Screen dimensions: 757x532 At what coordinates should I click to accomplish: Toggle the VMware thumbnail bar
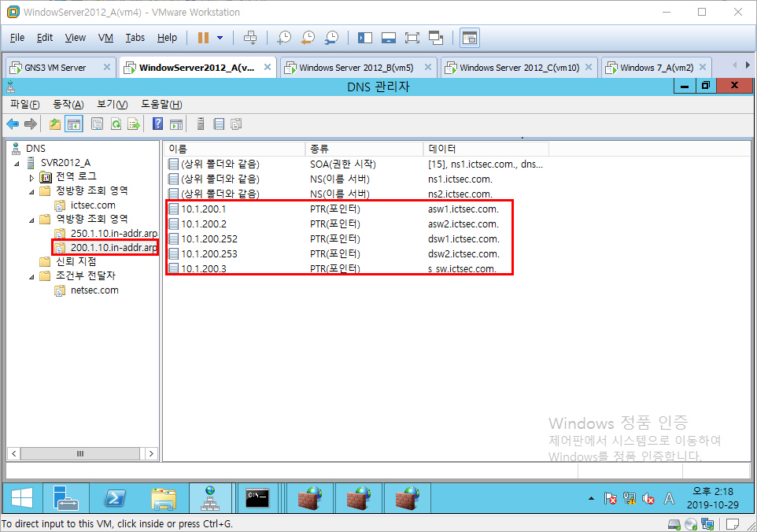point(389,38)
